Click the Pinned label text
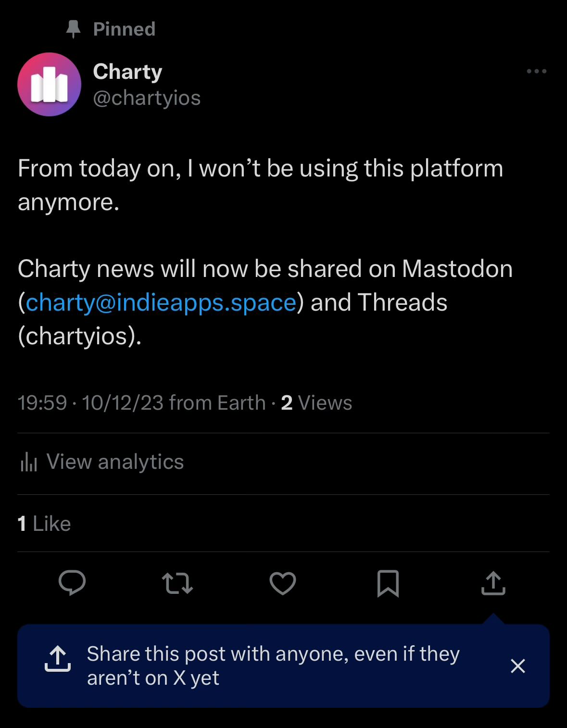The height and width of the screenshot is (728, 567). [124, 29]
